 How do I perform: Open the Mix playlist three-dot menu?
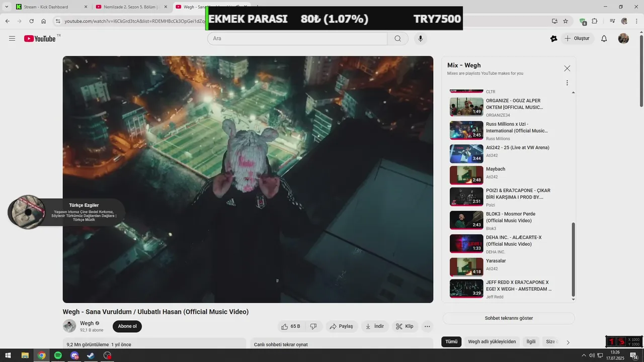point(567,83)
